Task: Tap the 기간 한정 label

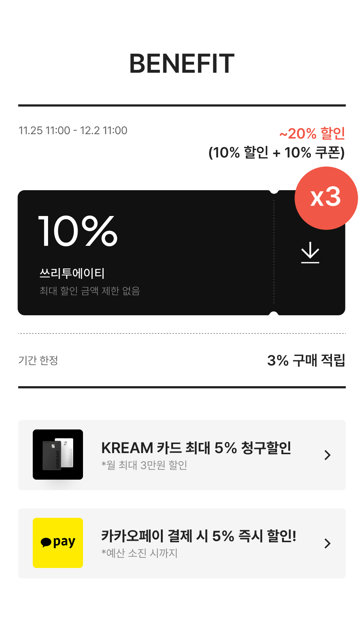Action: pos(38,360)
